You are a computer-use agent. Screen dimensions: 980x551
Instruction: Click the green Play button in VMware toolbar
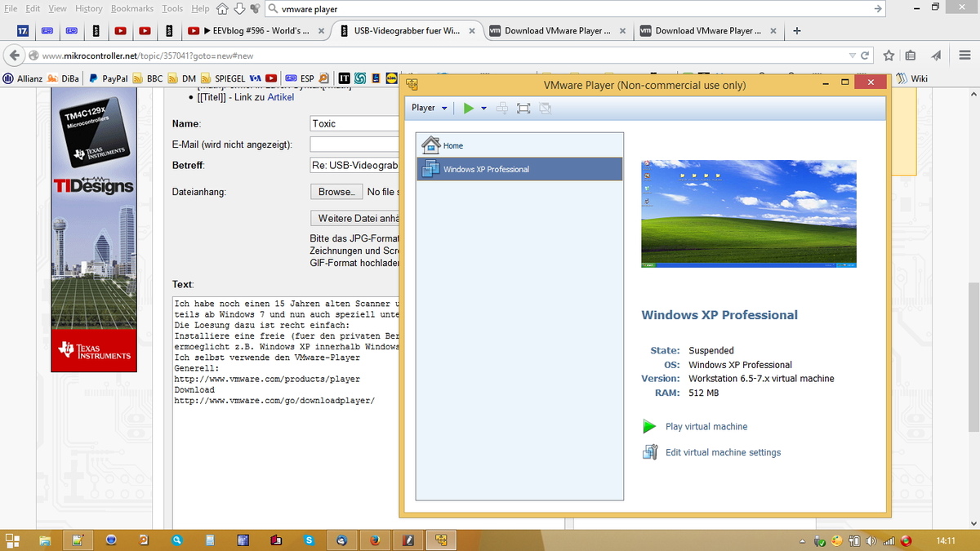468,108
